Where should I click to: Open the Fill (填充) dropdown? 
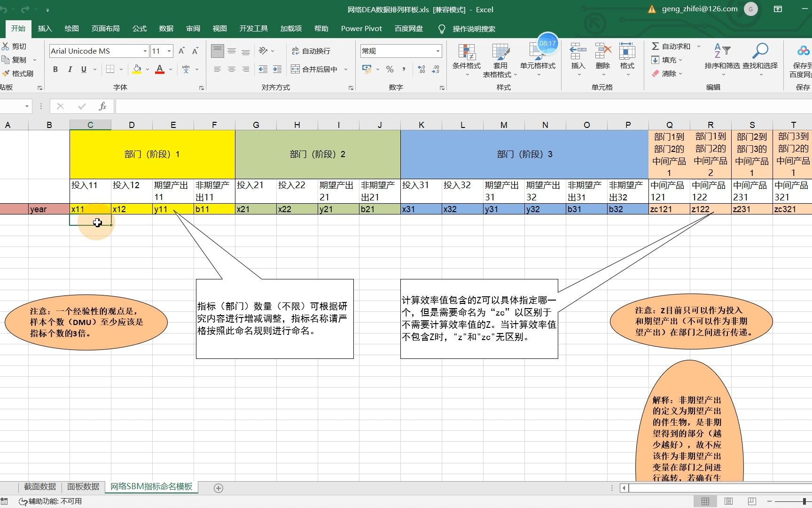click(x=667, y=60)
